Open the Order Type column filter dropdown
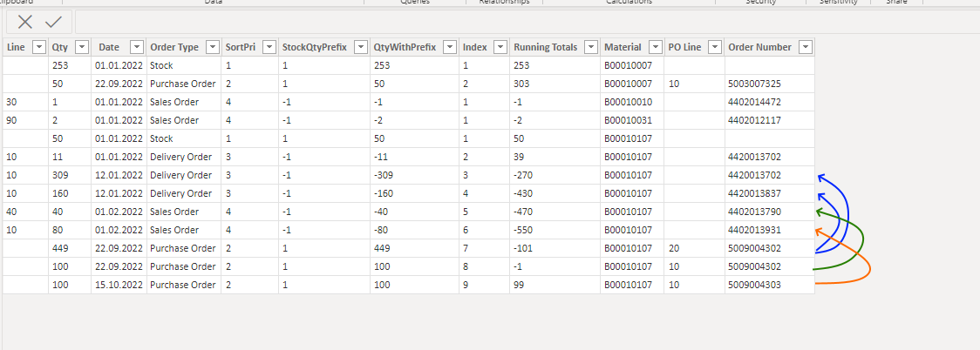980x350 pixels. click(x=212, y=47)
